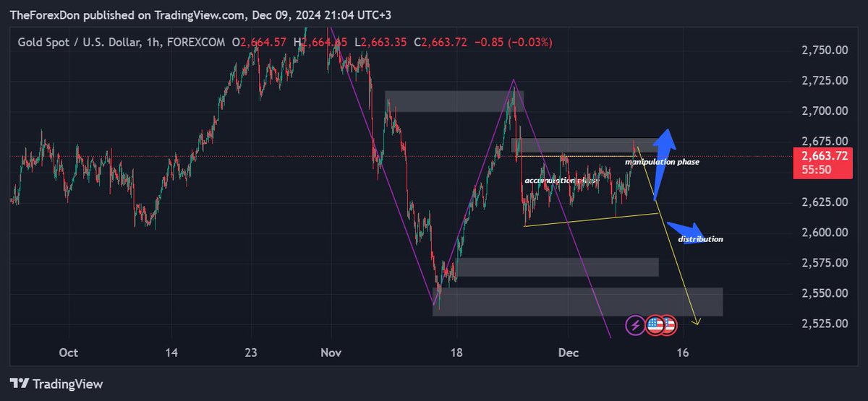Click the 2,525.00 price axis label
The width and height of the screenshot is (868, 401).
point(825,323)
